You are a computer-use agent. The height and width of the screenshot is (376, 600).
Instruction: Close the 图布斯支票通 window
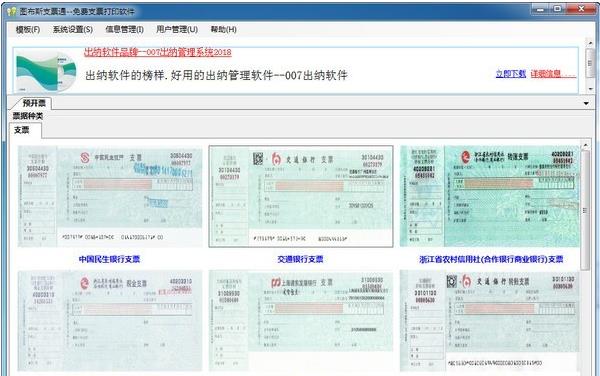click(581, 9)
